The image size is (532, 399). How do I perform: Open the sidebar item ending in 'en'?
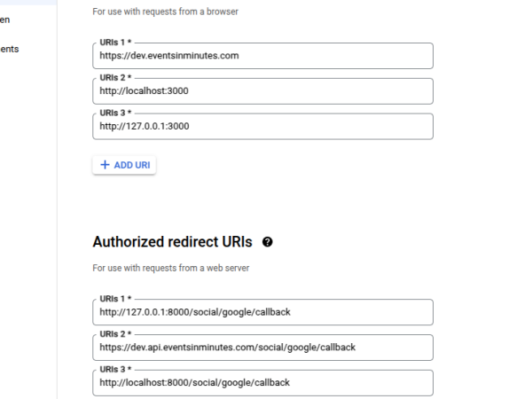4,20
